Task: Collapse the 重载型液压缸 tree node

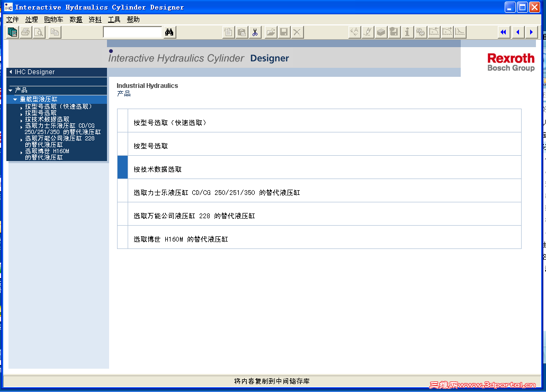Action: click(x=15, y=99)
